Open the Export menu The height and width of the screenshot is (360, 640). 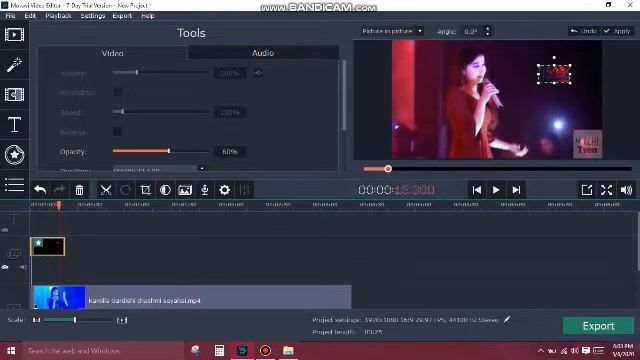(122, 16)
